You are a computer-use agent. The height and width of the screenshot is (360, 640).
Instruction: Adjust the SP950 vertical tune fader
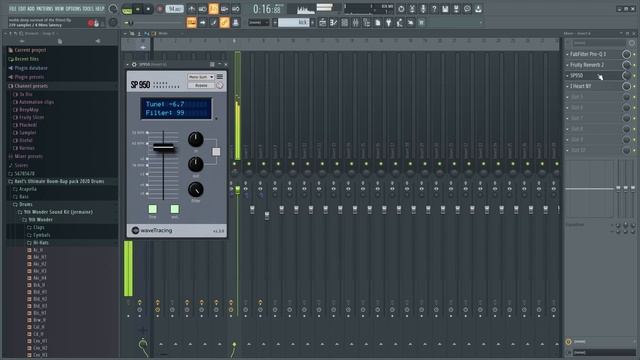[x=164, y=147]
